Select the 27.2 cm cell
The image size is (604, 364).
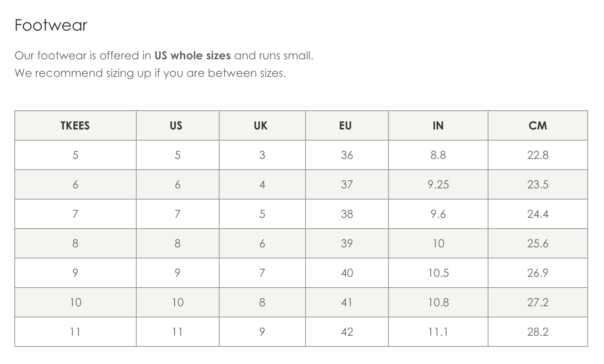pyautogui.click(x=537, y=302)
